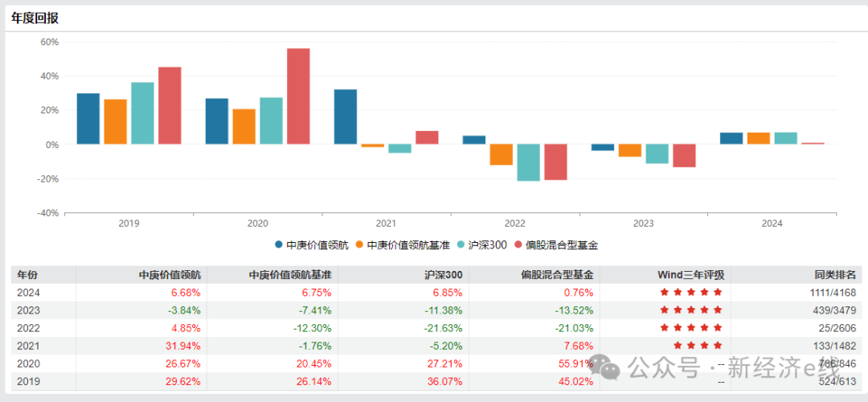Click the tallest red bar in 2020
Viewport: 868px width, 402px height.
(298, 96)
